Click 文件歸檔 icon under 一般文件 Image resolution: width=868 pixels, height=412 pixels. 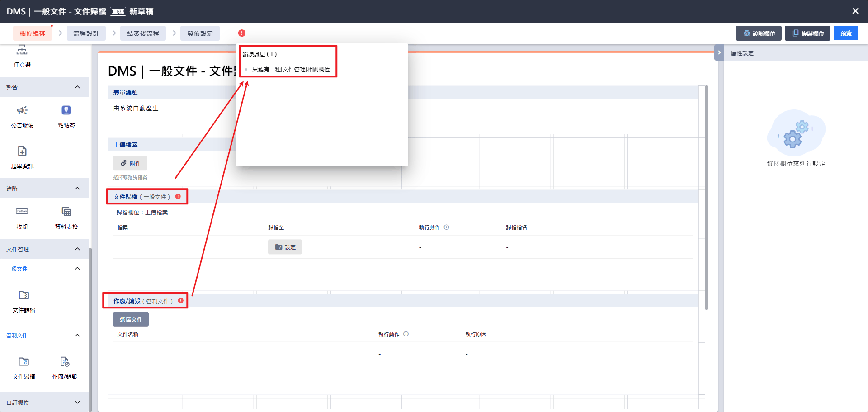(24, 296)
